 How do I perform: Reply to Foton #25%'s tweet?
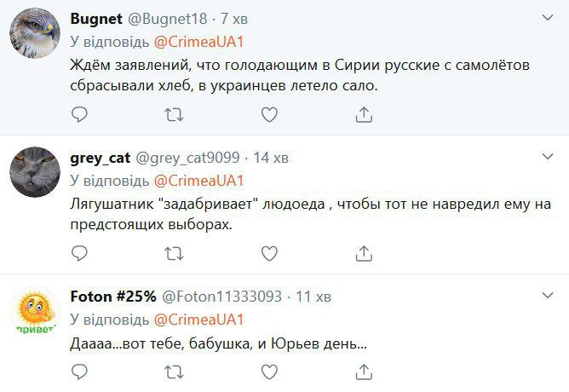tap(79, 372)
